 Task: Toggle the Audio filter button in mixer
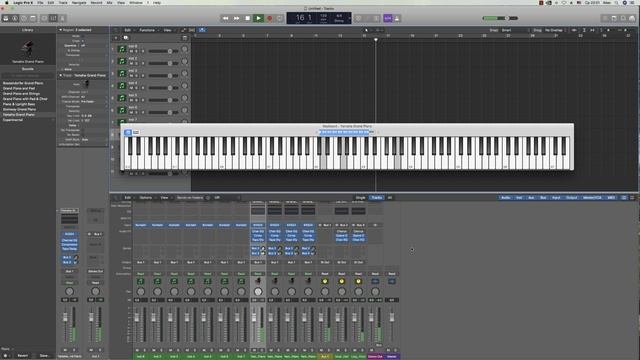click(x=505, y=198)
